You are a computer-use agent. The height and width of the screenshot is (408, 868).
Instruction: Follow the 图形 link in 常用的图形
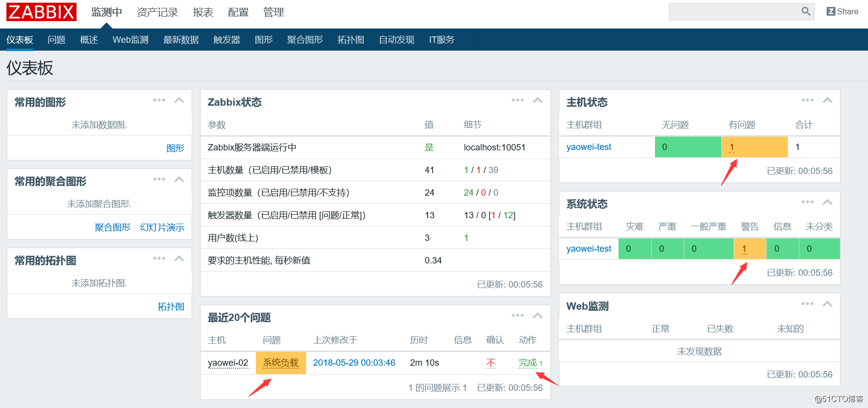[x=175, y=148]
